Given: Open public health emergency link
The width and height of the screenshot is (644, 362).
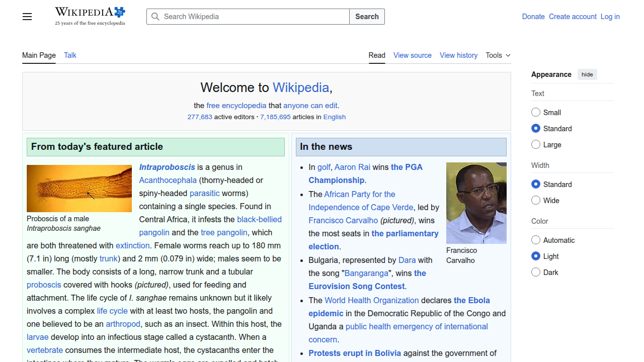Looking at the screenshot, I should pos(398,333).
